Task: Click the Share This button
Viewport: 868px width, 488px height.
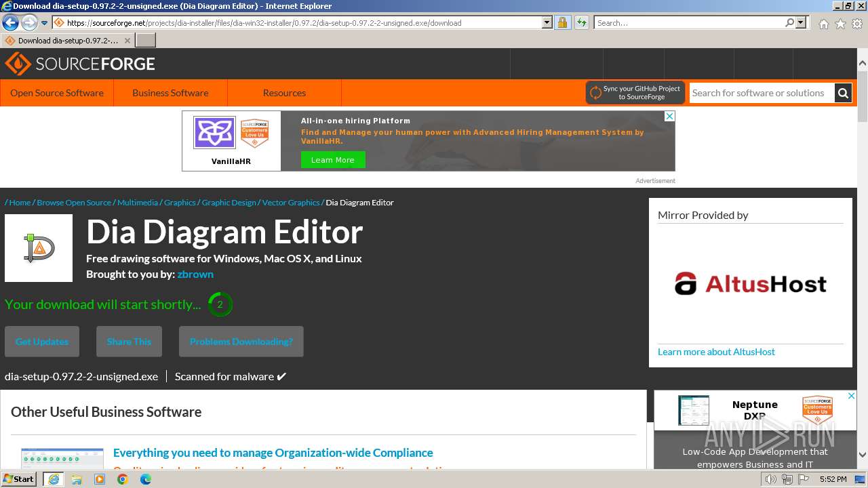Action: tap(129, 342)
